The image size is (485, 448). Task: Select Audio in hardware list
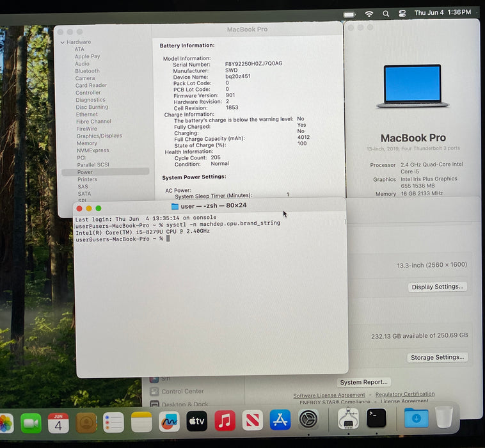pyautogui.click(x=82, y=64)
